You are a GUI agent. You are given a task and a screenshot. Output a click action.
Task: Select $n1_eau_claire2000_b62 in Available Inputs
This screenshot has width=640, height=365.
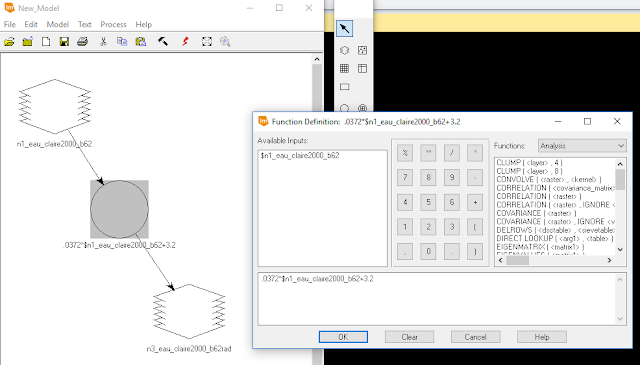(300, 156)
